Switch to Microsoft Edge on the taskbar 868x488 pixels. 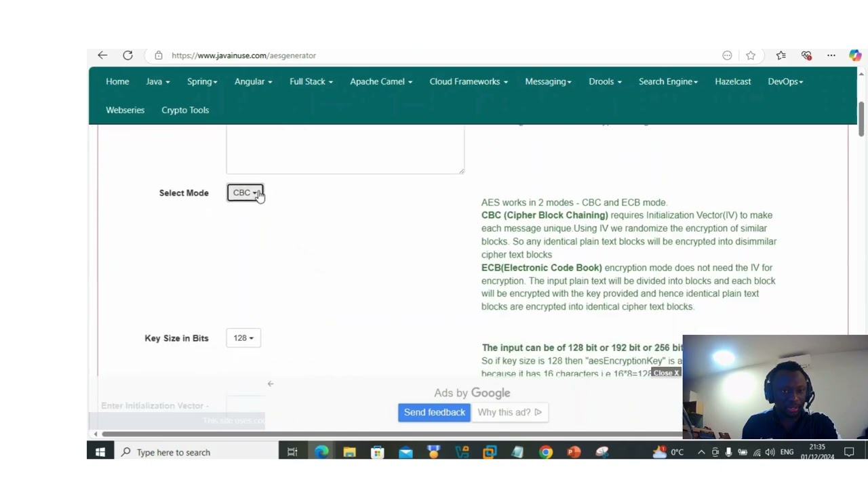pyautogui.click(x=321, y=452)
